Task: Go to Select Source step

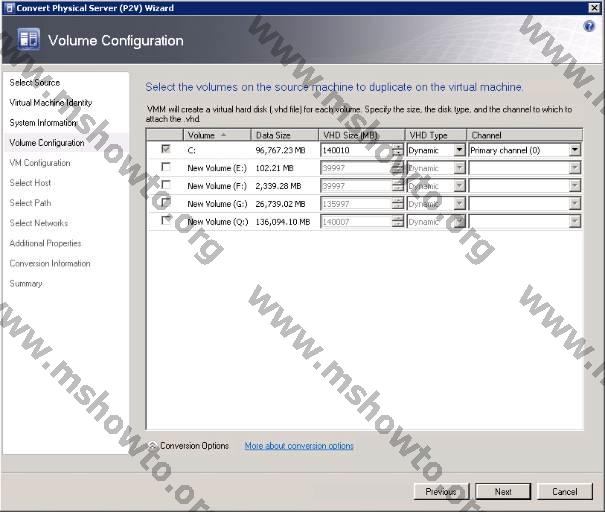Action: [35, 83]
